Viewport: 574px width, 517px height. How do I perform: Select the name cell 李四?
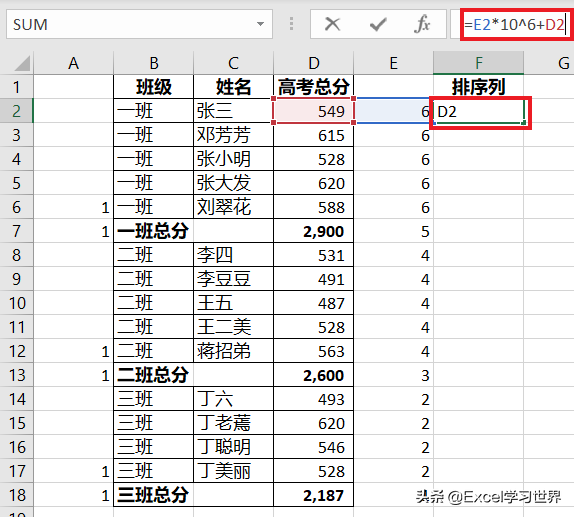233,255
